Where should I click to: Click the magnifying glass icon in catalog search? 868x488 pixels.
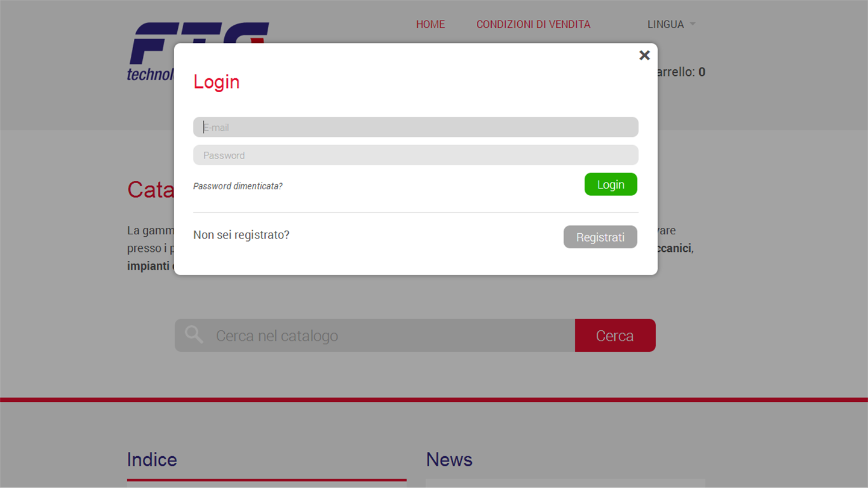[x=194, y=334]
